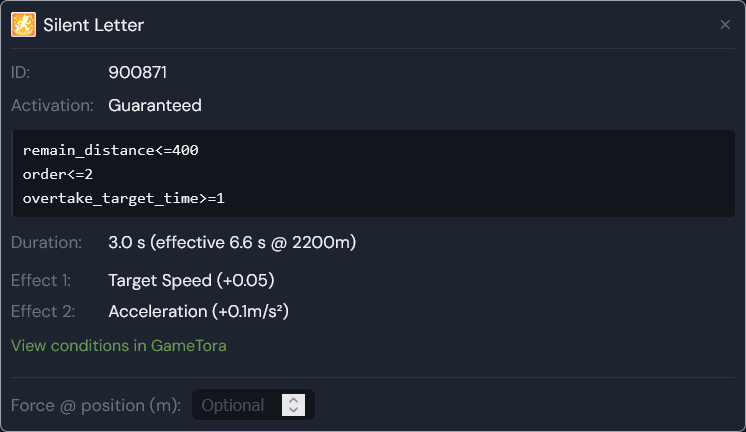This screenshot has width=746, height=432.
Task: Click the Effect 2 field label
Action: [x=43, y=311]
